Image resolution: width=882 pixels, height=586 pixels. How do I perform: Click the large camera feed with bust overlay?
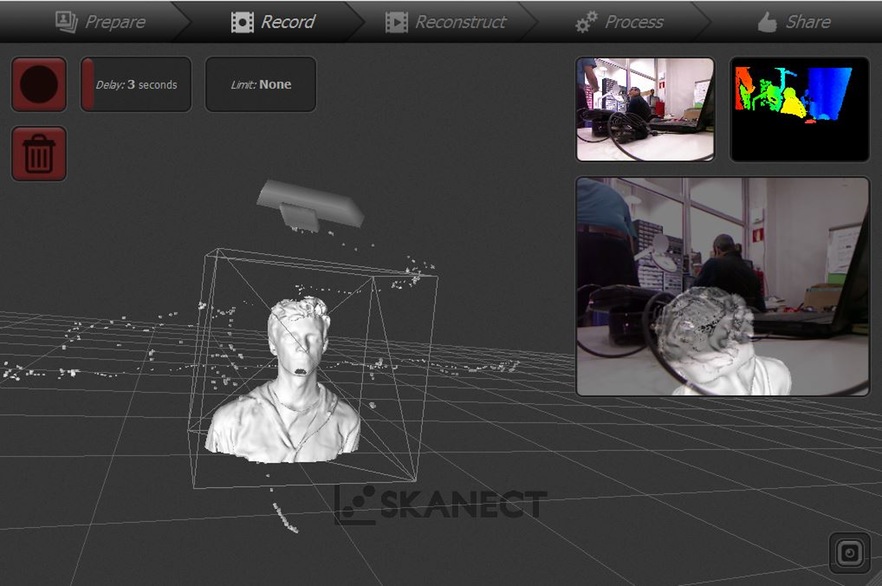point(723,287)
